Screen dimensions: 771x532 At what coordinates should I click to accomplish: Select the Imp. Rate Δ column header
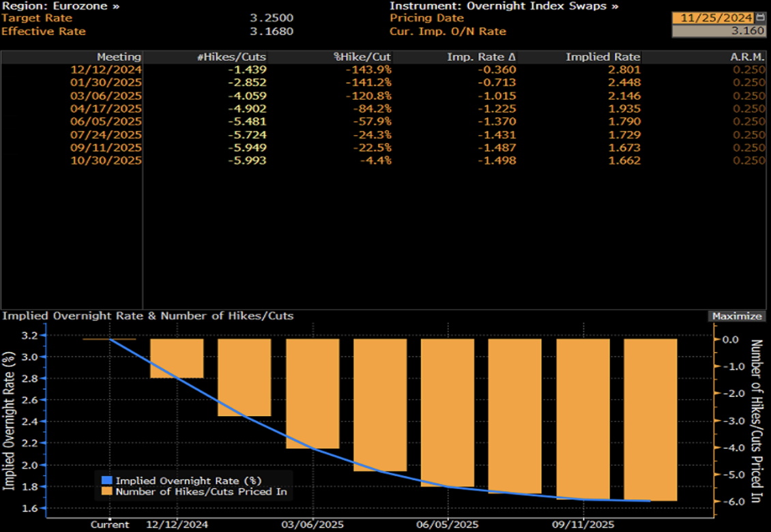tap(482, 57)
